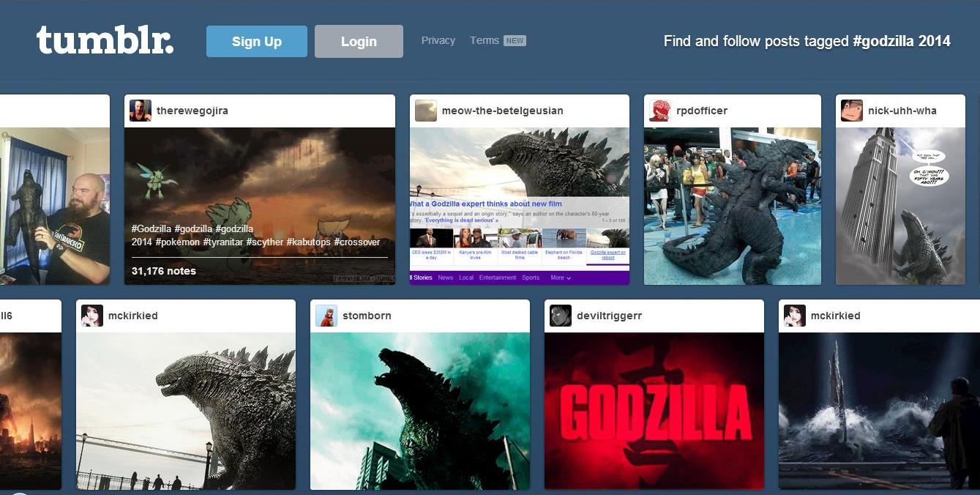Open the red GODZILLA title image

[654, 411]
